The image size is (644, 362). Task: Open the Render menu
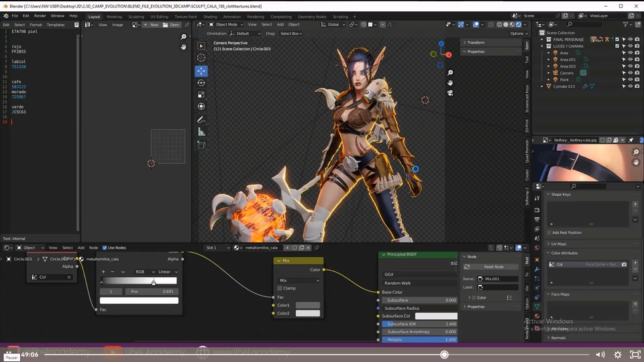40,15
